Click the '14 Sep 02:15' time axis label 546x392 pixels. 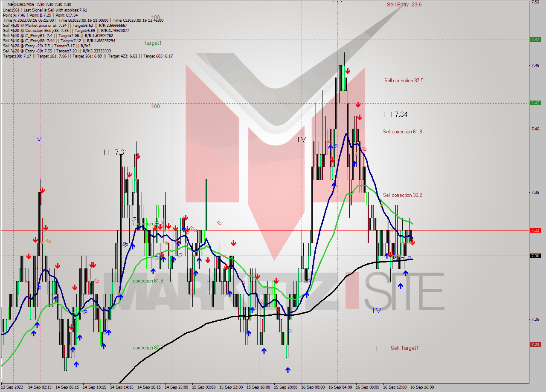pyautogui.click(x=40, y=387)
